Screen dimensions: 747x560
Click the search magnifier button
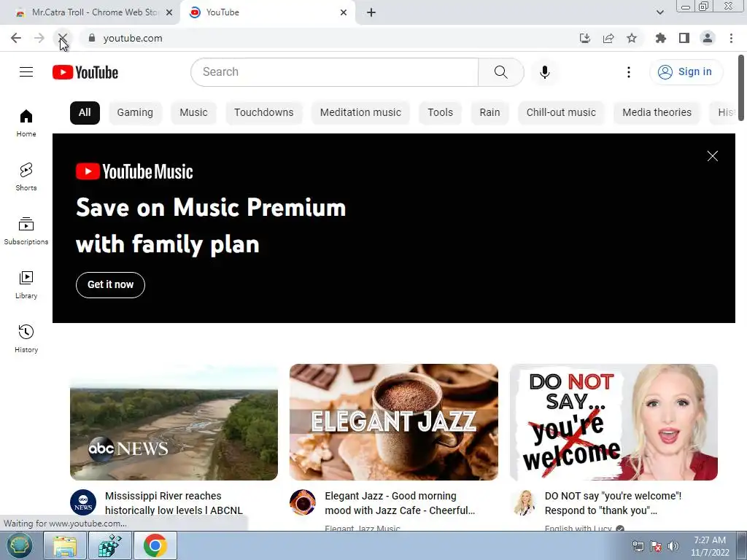[x=500, y=72]
